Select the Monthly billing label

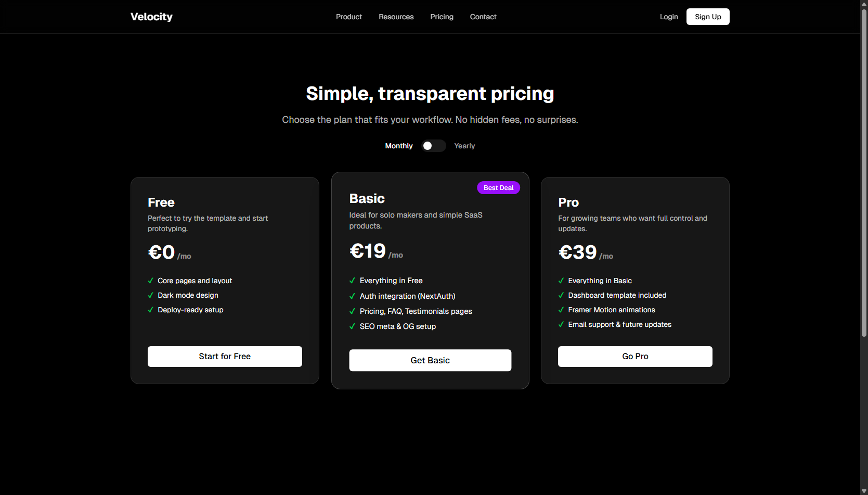tap(398, 146)
